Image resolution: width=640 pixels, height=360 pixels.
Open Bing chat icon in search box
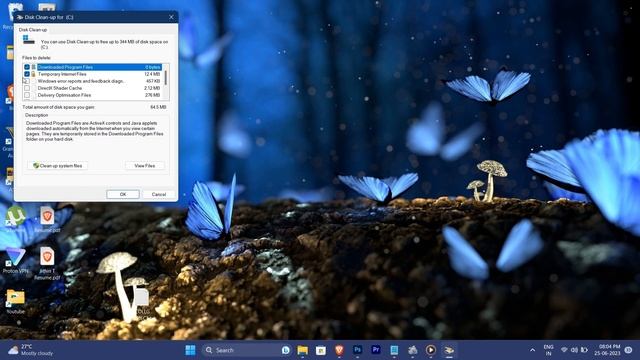click(286, 350)
